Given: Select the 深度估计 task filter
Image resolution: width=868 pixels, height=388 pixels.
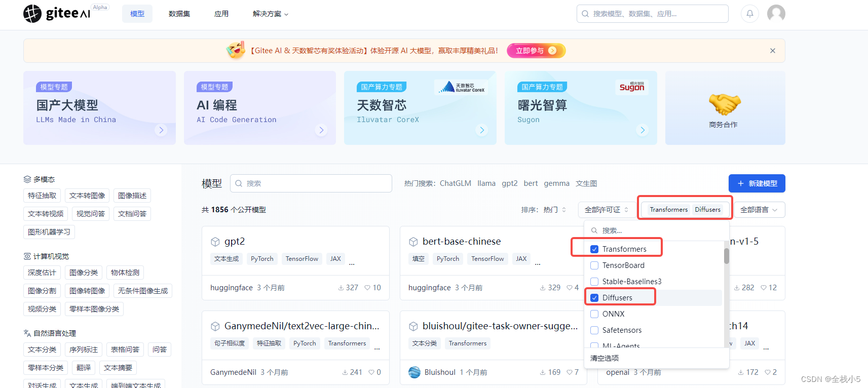Looking at the screenshot, I should (42, 273).
